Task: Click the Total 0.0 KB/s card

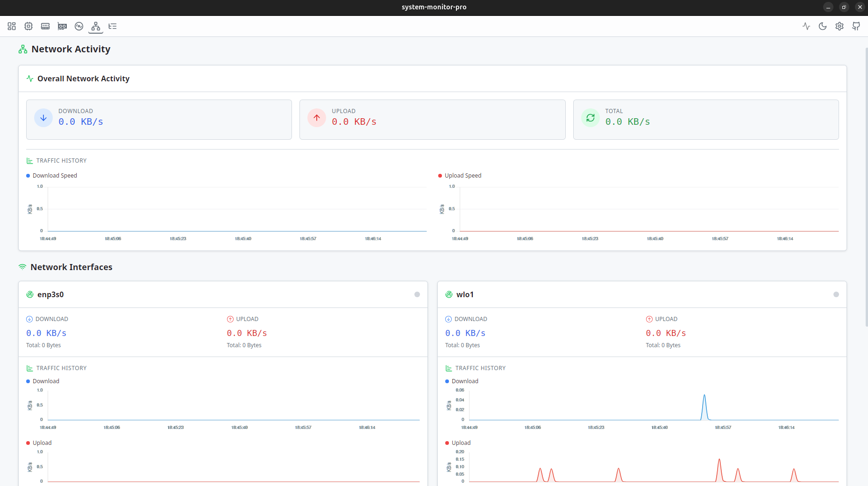Action: click(x=705, y=120)
